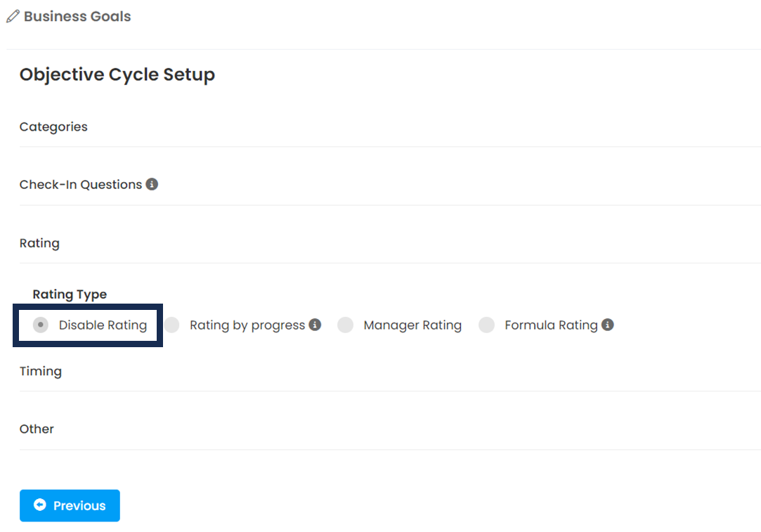Choose the Manager Rating radio option
The height and width of the screenshot is (532, 761).
tap(345, 325)
